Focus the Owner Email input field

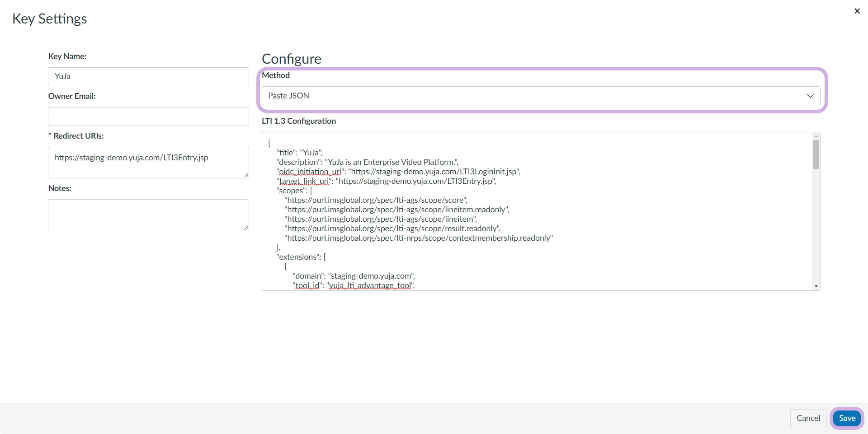(x=148, y=117)
